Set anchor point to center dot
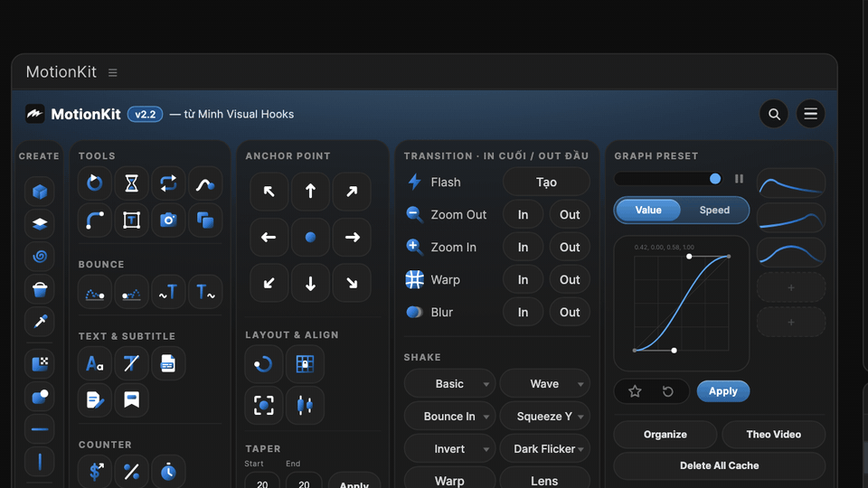 [310, 238]
